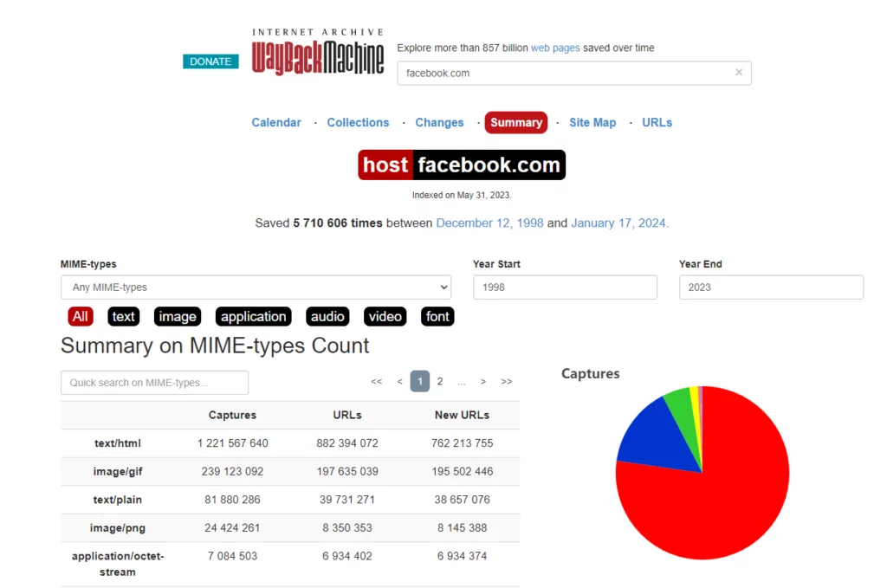Go to previous page arrow
This screenshot has height=588, width=887.
(x=399, y=382)
